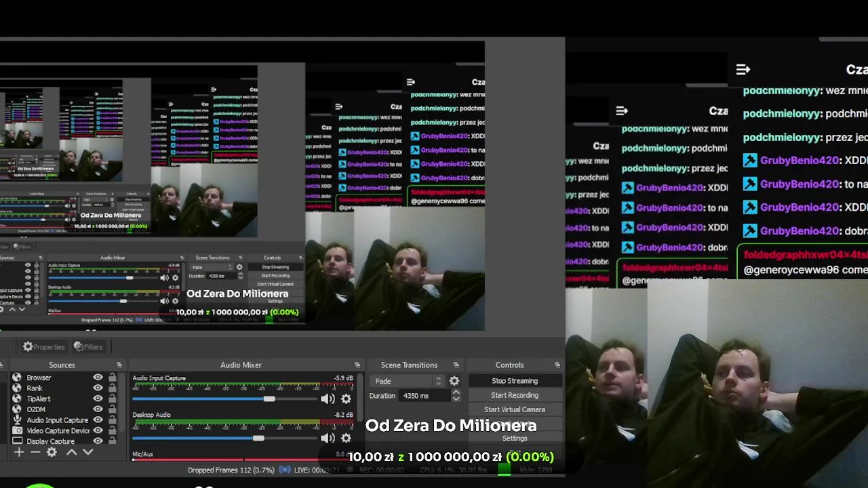This screenshot has height=488, width=868.
Task: Remove selected source with the minus icon
Action: coord(35,452)
